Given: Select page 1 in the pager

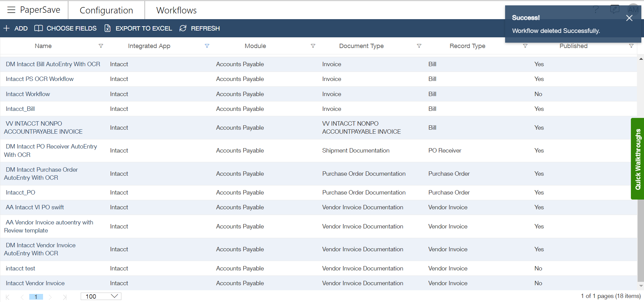Looking at the screenshot, I should tap(36, 297).
